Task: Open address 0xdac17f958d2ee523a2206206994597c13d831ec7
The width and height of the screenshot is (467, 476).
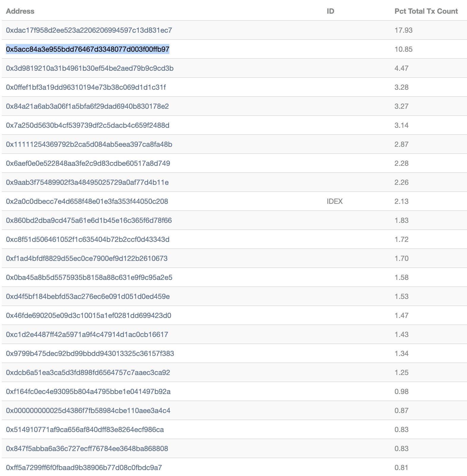Action: click(89, 30)
